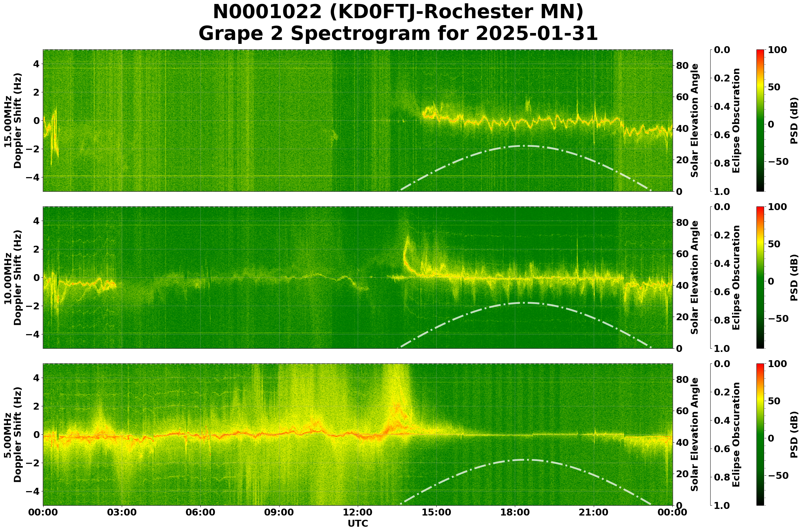Click the middle PSD (dB) colorbar

click(760, 277)
